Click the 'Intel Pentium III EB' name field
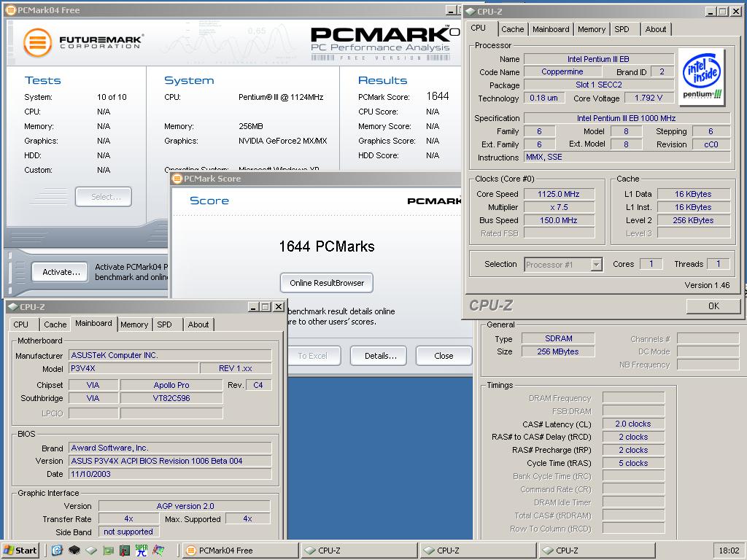Viewport: 747px width, 560px height. click(599, 59)
